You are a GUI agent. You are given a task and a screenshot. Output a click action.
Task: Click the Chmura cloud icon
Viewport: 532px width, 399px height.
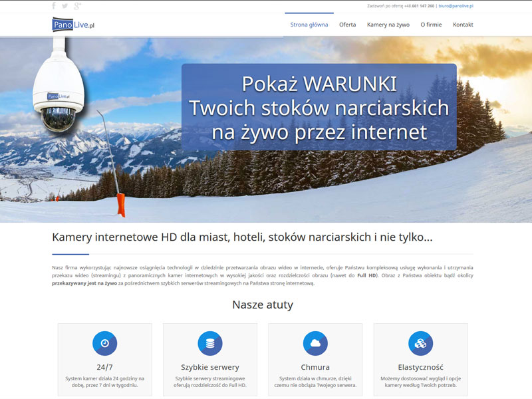click(x=315, y=343)
